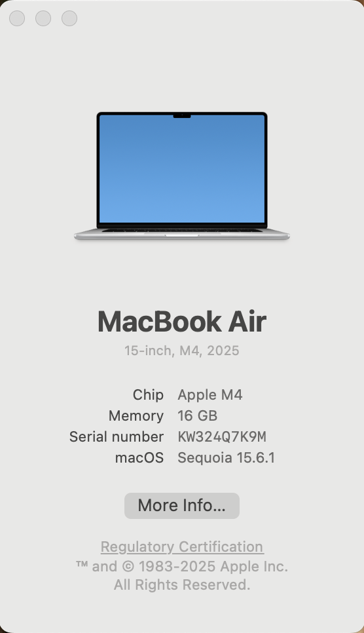Click the silver base of the laptop illustration
The height and width of the screenshot is (633, 364).
point(181,235)
